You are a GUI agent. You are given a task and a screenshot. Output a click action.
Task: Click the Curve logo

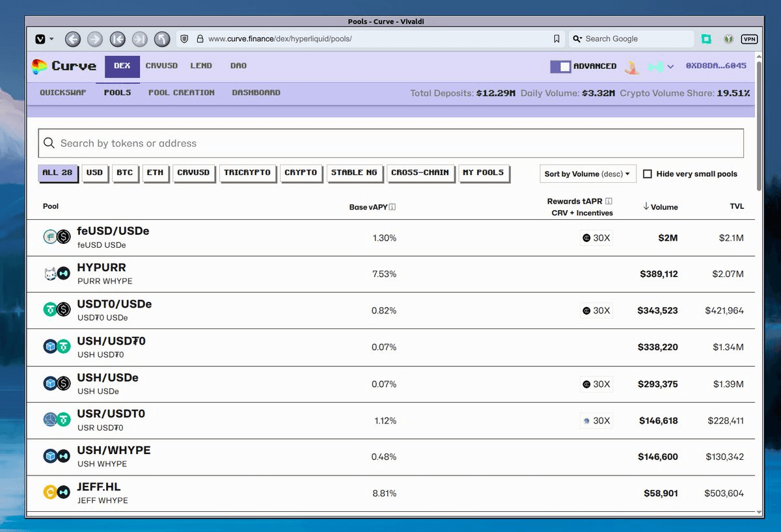coord(64,66)
